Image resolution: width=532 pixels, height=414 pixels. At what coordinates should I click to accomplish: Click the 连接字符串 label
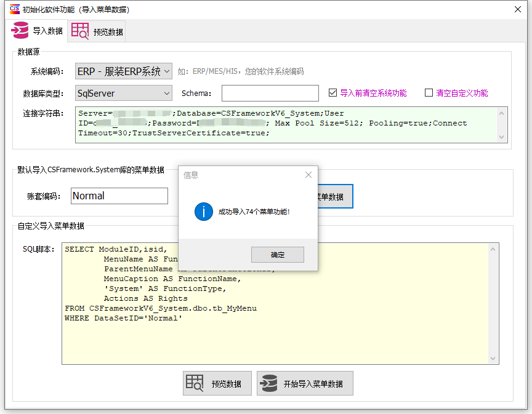(44, 113)
